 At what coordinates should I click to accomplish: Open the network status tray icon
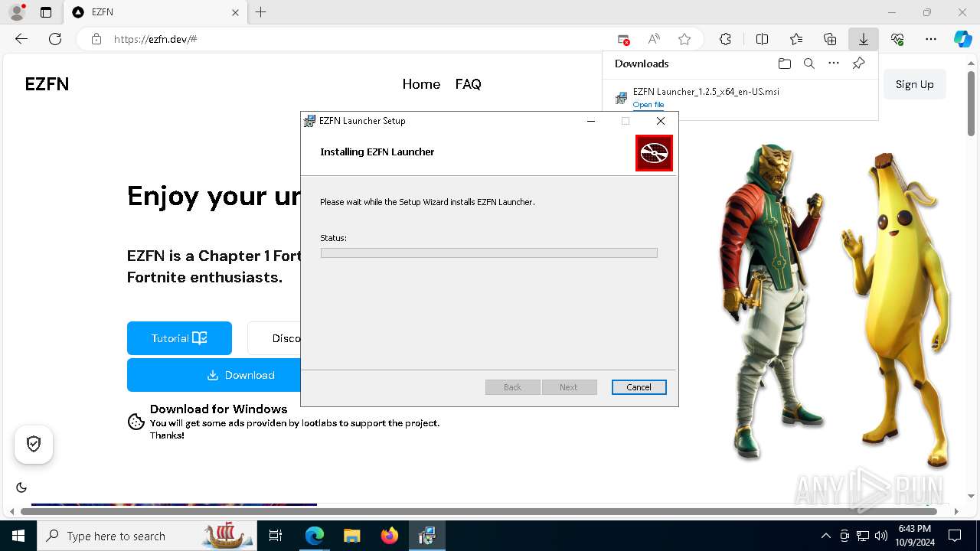click(863, 536)
